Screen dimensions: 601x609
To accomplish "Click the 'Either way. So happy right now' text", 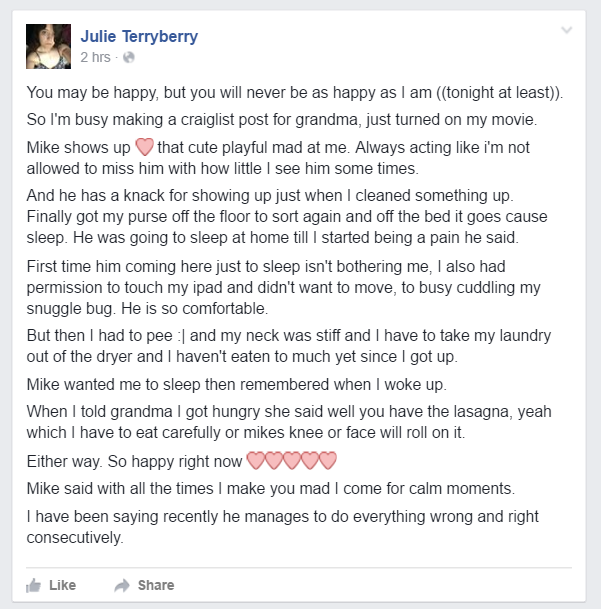I will [134, 461].
